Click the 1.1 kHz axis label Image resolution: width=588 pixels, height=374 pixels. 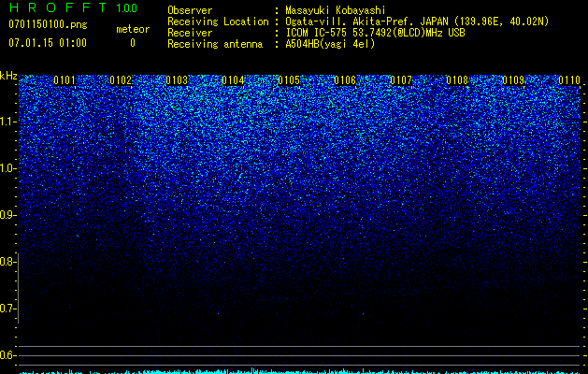point(8,122)
